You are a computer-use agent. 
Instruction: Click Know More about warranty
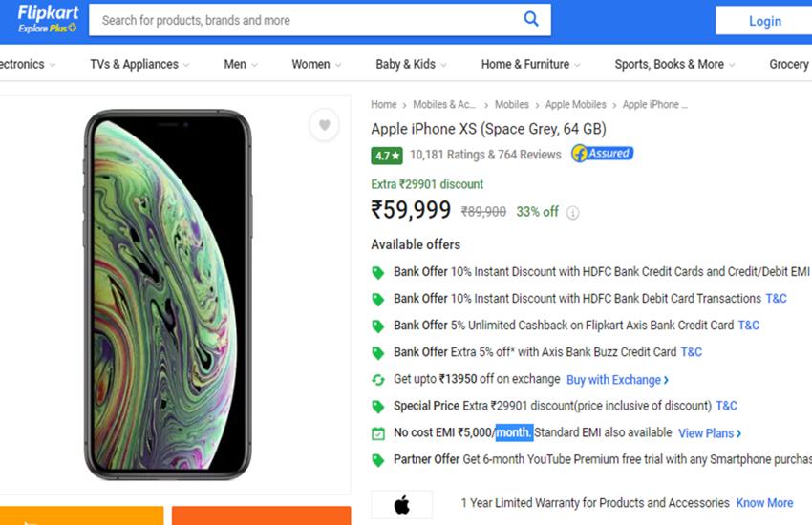click(764, 503)
